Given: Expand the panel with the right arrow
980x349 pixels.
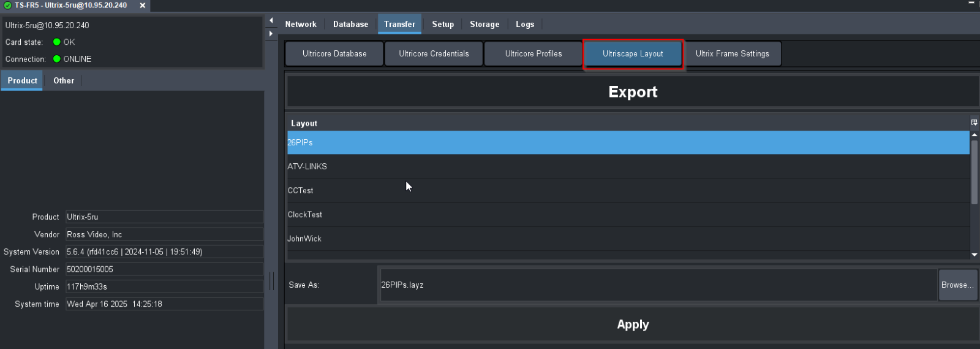Looking at the screenshot, I should click(271, 34).
